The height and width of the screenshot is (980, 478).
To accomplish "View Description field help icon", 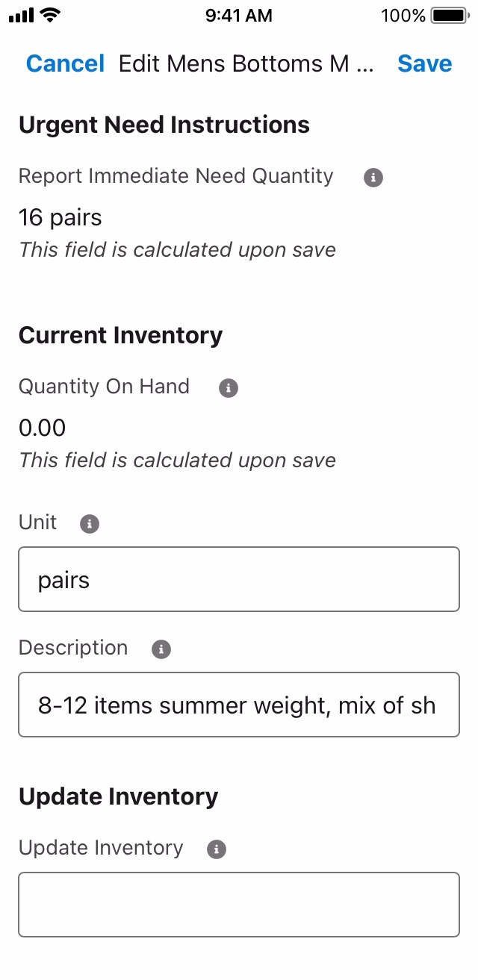I will tap(161, 649).
